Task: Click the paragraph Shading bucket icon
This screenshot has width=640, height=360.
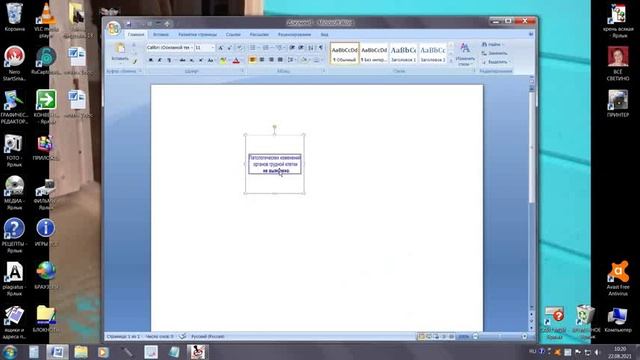Action: pyautogui.click(x=304, y=60)
